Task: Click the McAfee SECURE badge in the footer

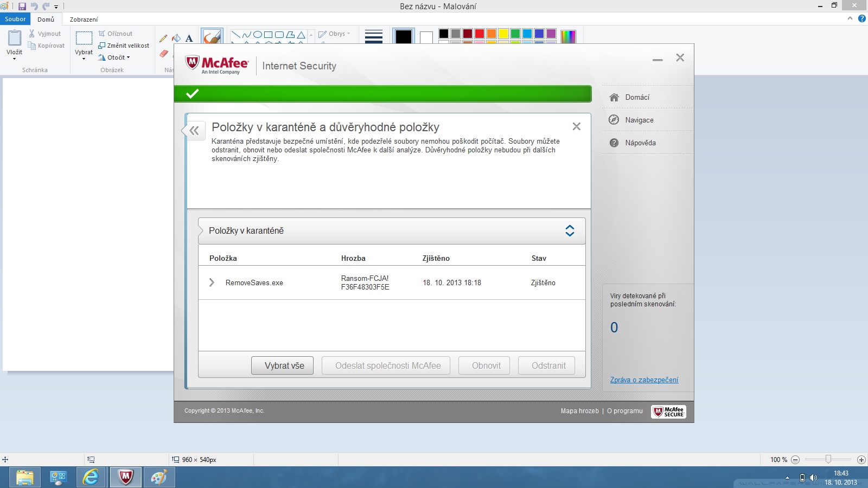Action: [669, 412]
